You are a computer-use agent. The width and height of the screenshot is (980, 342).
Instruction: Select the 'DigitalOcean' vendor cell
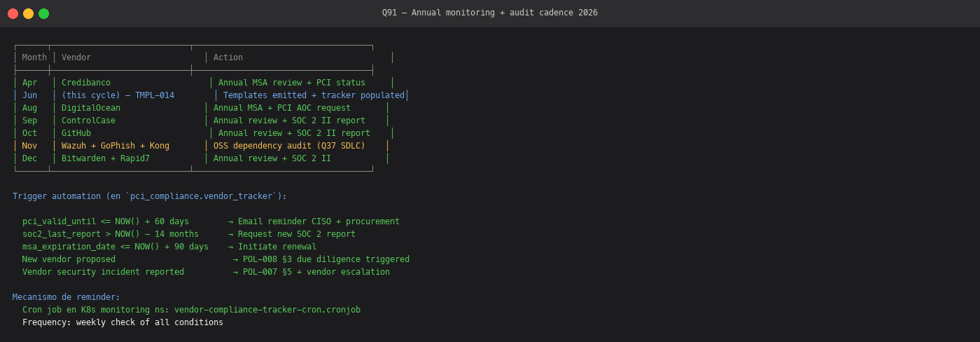(x=91, y=108)
